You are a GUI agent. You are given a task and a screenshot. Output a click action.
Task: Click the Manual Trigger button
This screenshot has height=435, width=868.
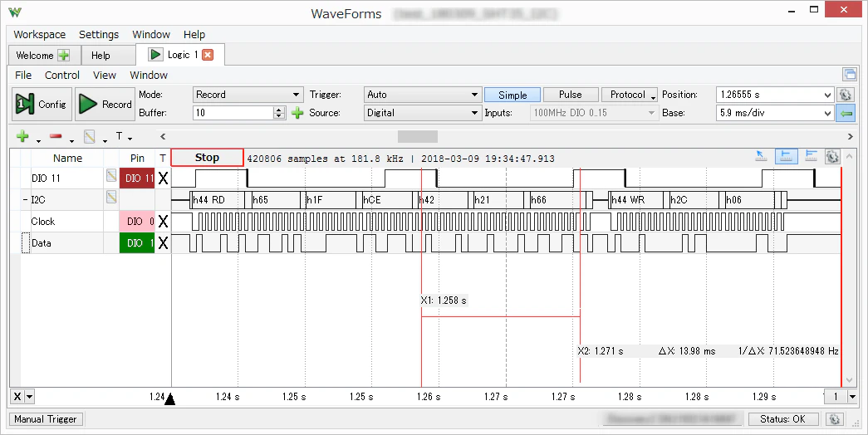click(x=46, y=419)
